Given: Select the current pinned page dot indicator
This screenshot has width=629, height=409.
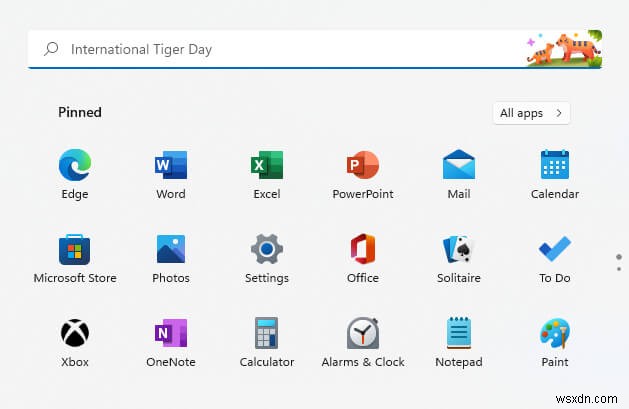Looking at the screenshot, I should [619, 257].
